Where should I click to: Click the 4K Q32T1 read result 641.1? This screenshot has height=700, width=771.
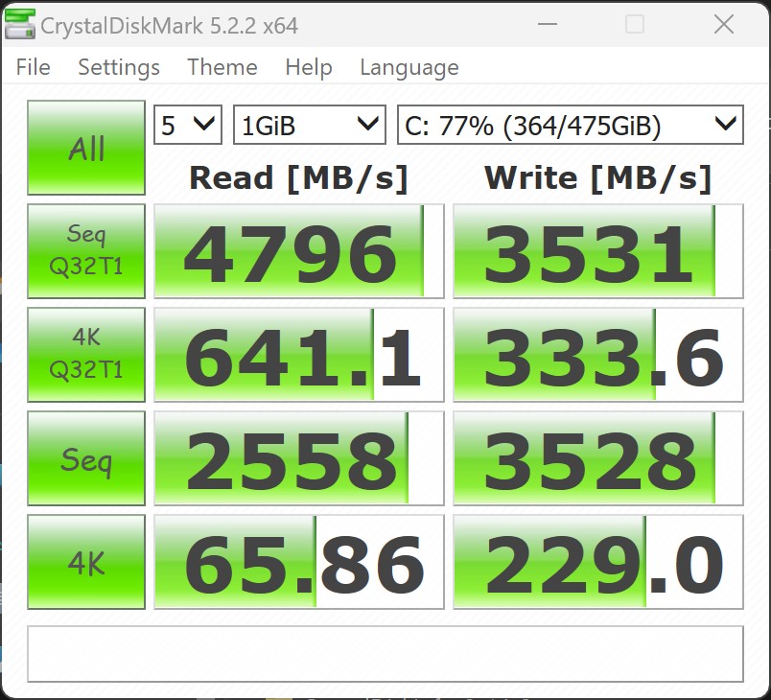click(x=298, y=355)
